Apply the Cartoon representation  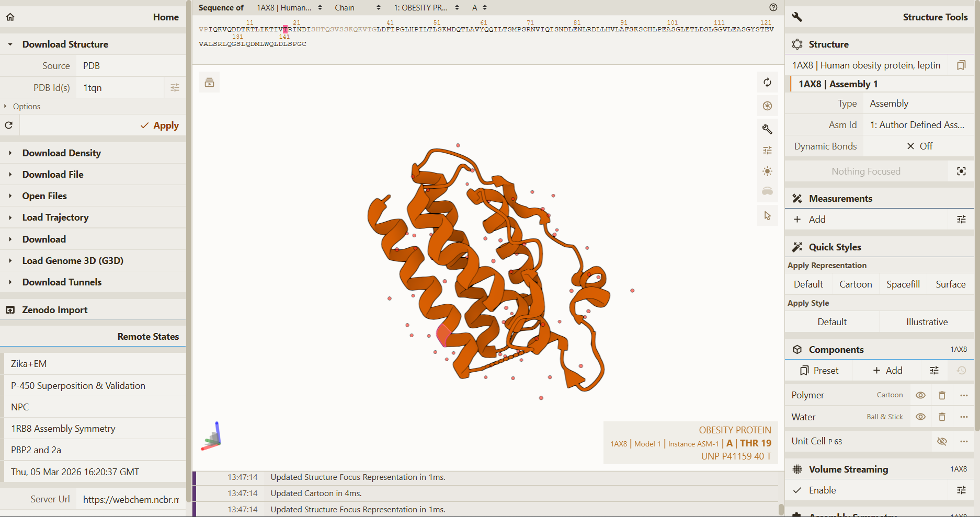pyautogui.click(x=856, y=284)
